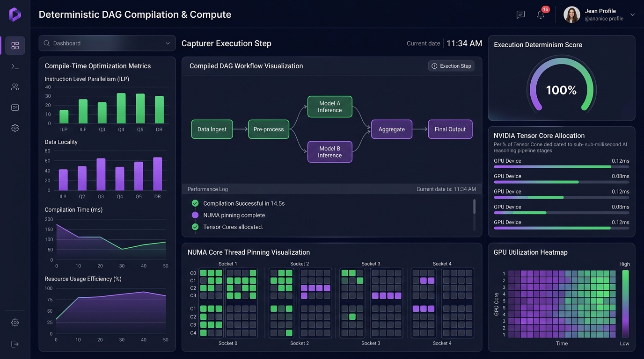Select the Aggregate node
Screen dimensions: 644x359
[392, 129]
